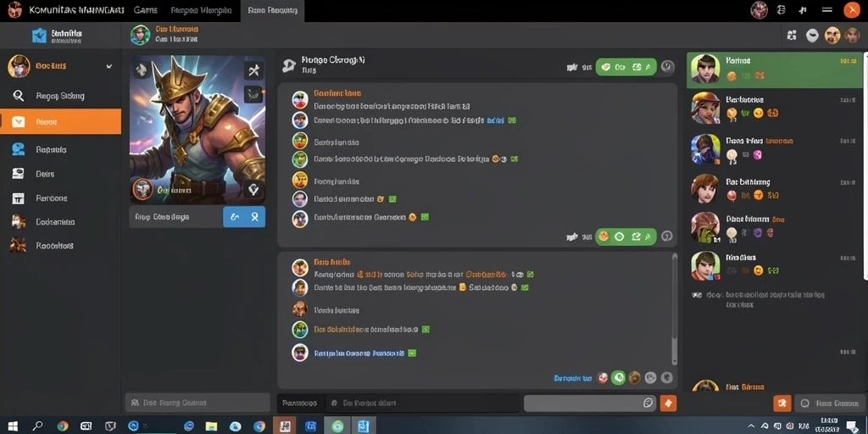
Task: Click the orange send button beside the grey field
Action: pos(668,403)
